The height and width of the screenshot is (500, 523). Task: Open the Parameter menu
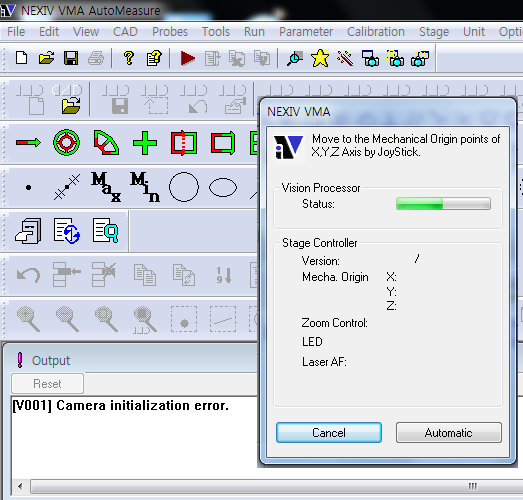coord(306,32)
